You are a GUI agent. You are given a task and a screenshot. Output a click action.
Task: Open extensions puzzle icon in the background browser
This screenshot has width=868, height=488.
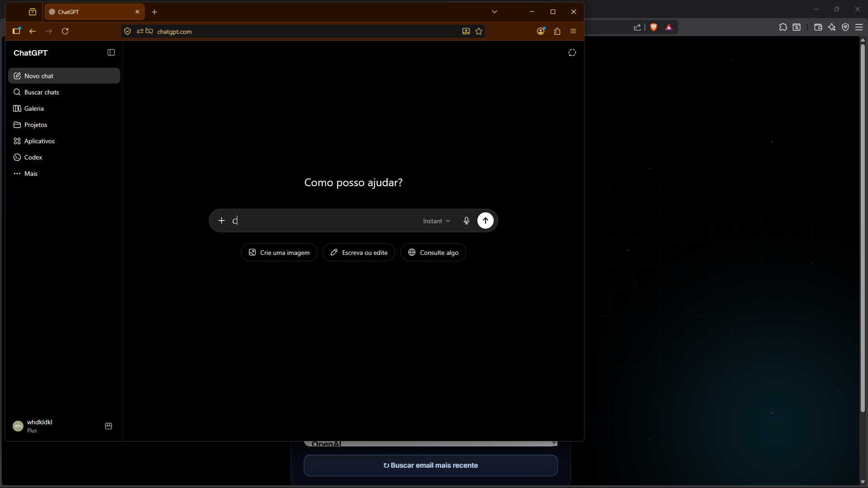pyautogui.click(x=783, y=28)
